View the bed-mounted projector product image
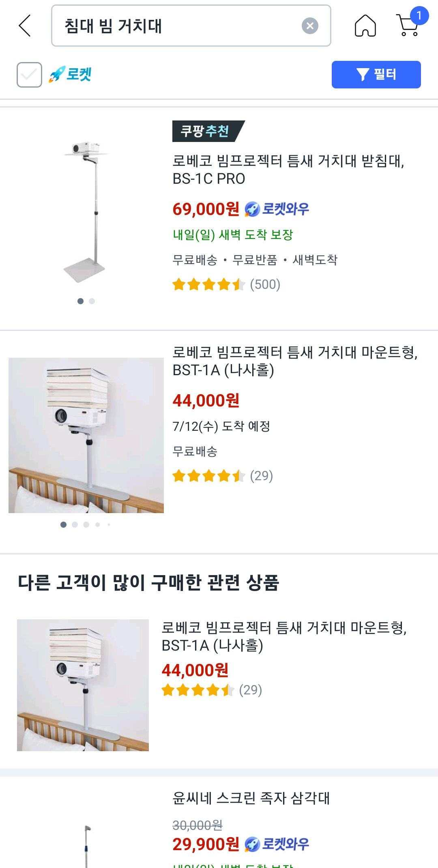The height and width of the screenshot is (868, 438). coord(86,435)
